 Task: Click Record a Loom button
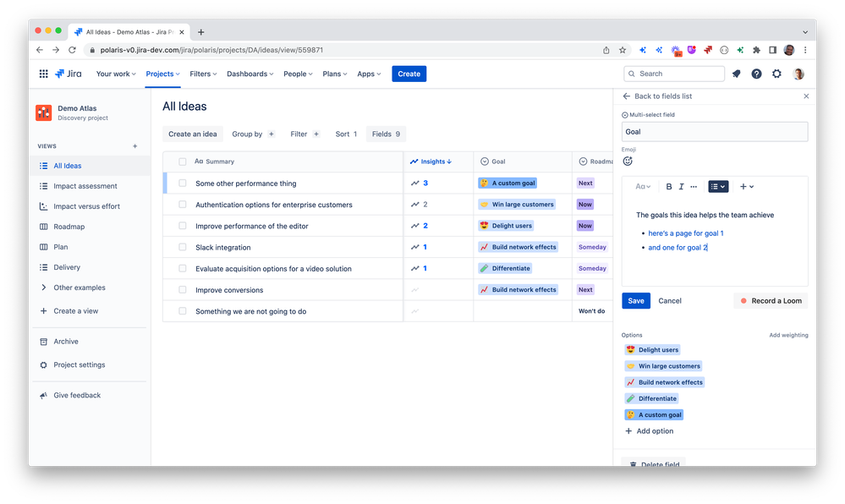(x=771, y=301)
